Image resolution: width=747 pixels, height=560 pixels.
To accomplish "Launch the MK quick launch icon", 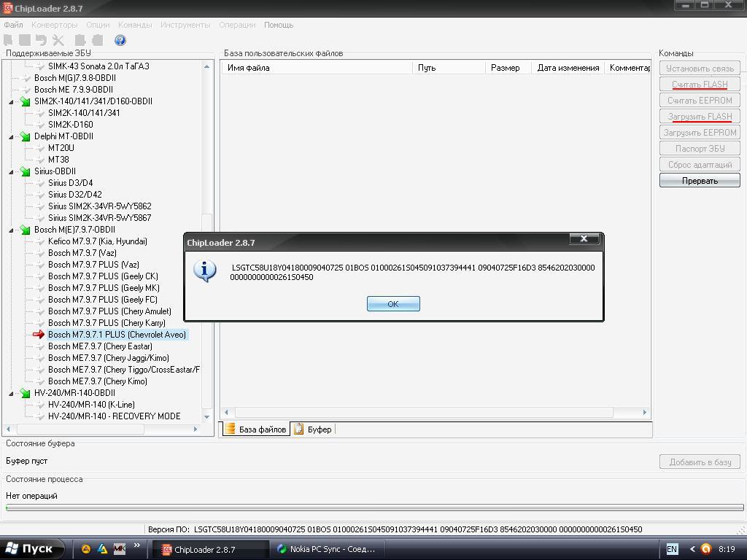I will point(119,549).
